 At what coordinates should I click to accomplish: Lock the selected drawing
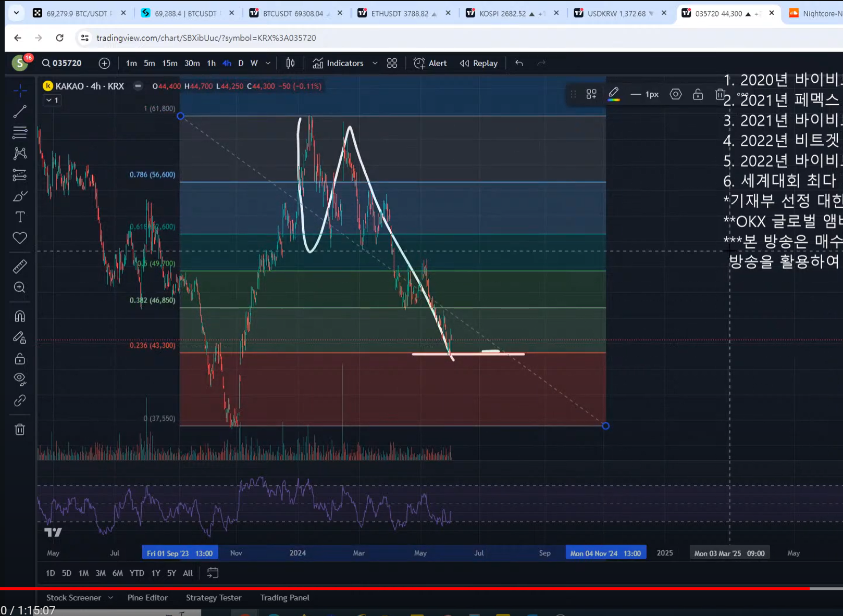point(698,94)
